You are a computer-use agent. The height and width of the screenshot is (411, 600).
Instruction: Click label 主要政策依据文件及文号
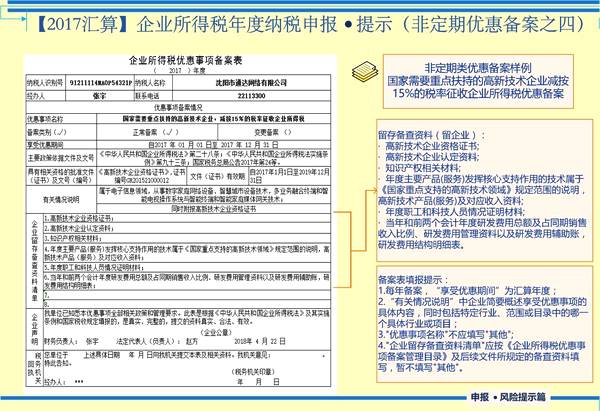pyautogui.click(x=60, y=158)
